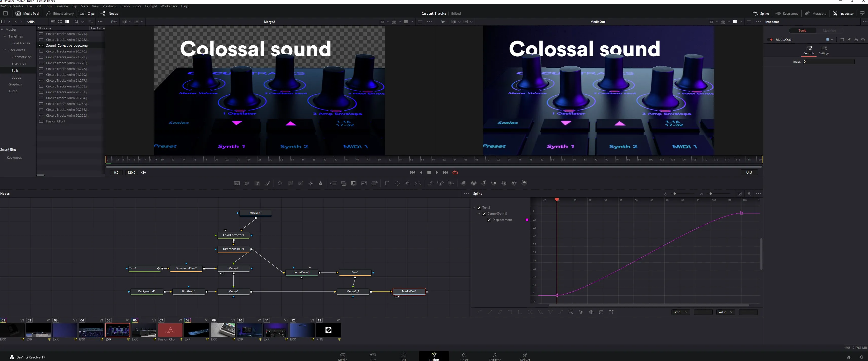Toggle the Spline panel button
Viewport: 868px width, 361px height.
(761, 13)
